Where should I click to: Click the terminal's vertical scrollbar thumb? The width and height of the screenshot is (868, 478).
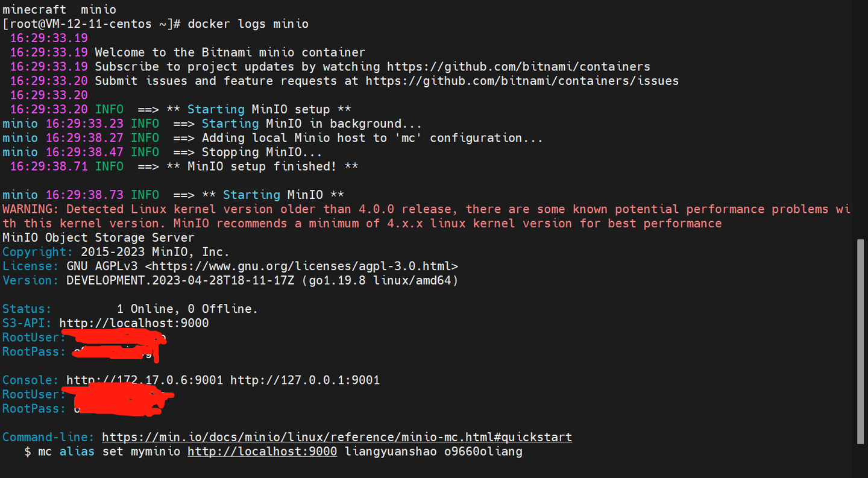(860, 341)
